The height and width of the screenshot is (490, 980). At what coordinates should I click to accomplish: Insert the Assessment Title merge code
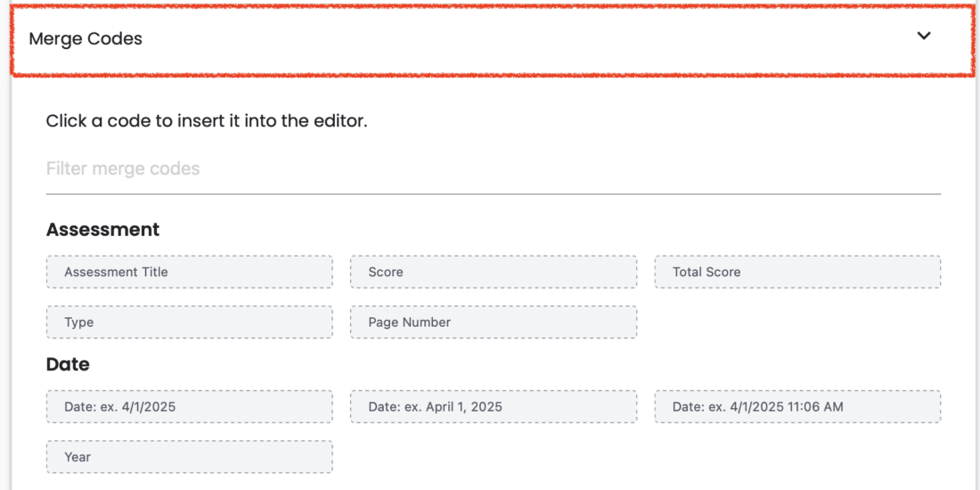click(190, 272)
